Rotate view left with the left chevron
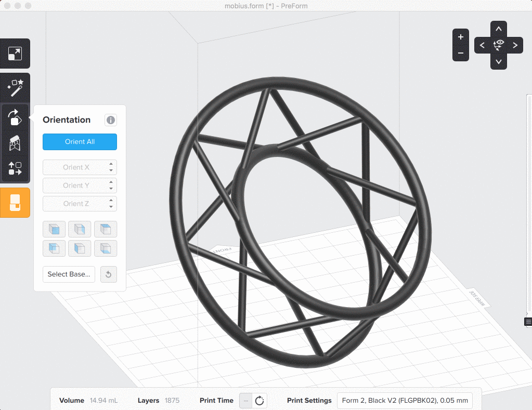 click(x=482, y=45)
